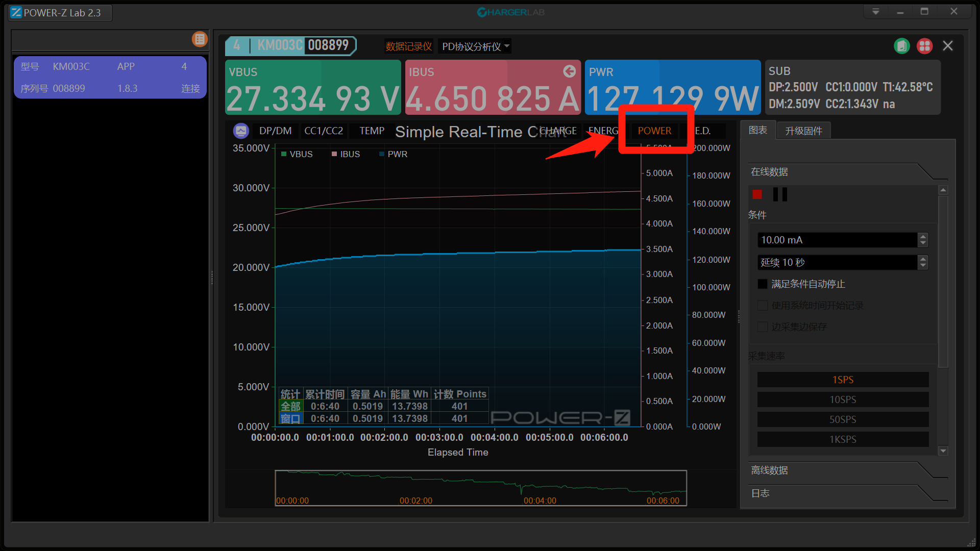
Task: Click the 10.00 mA threshold input field
Action: pos(837,240)
